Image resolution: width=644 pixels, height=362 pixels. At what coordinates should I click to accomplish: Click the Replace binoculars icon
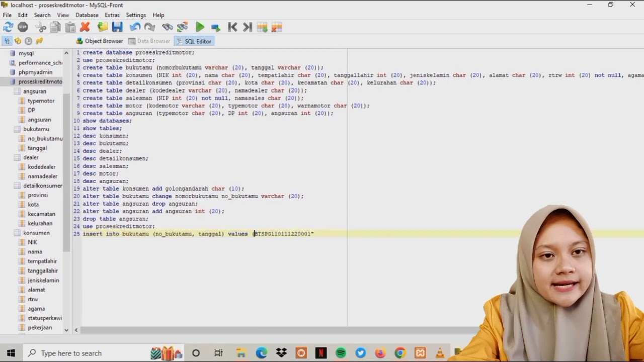coord(182,27)
